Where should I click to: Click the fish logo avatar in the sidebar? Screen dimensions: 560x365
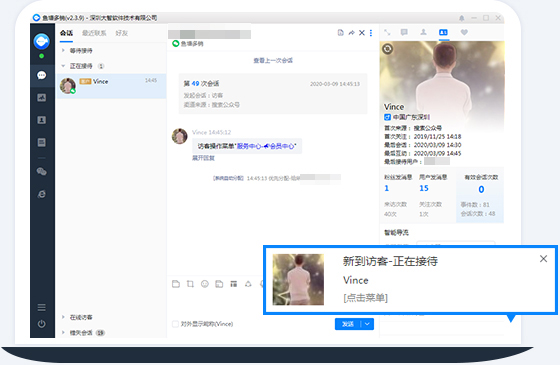tap(41, 41)
